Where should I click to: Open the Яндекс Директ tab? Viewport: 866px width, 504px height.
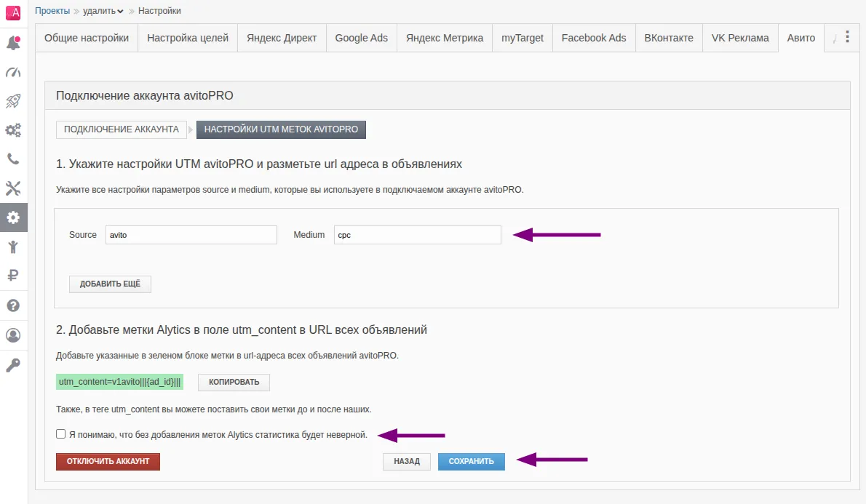pyautogui.click(x=282, y=38)
